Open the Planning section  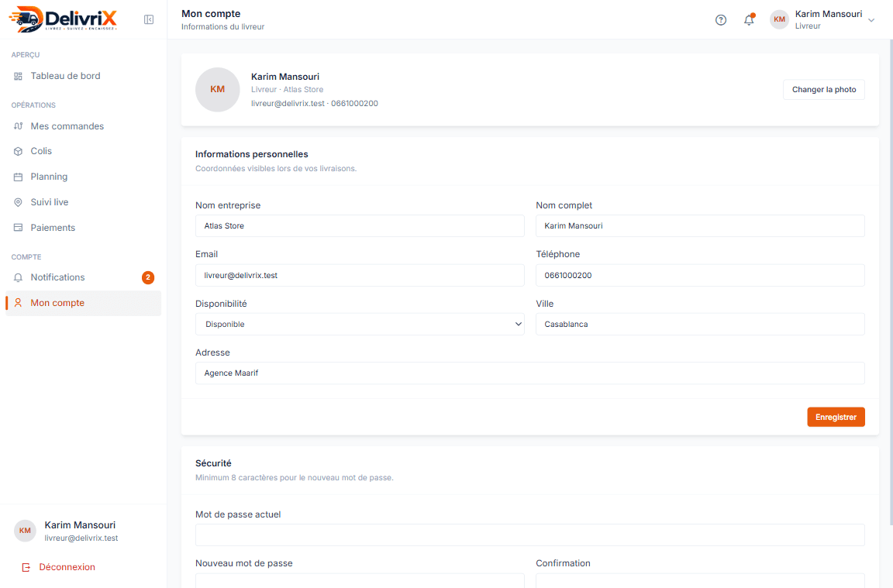click(x=83, y=177)
